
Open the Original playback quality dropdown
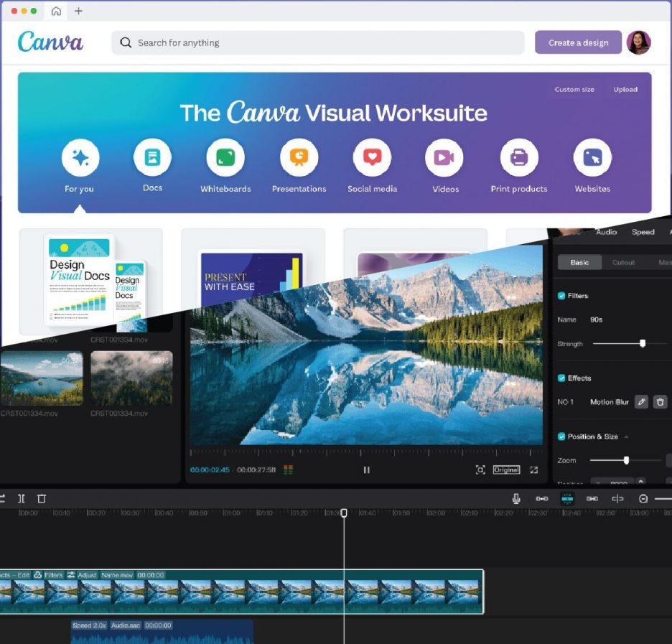tap(506, 470)
